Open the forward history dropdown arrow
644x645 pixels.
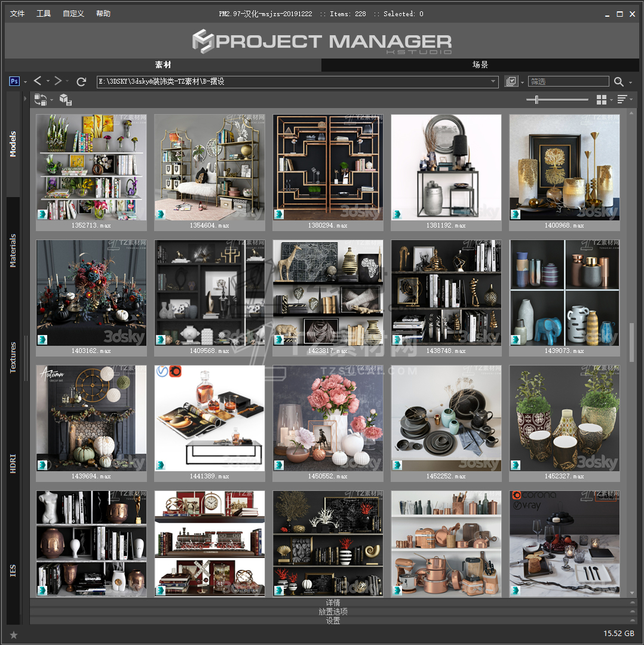67,81
